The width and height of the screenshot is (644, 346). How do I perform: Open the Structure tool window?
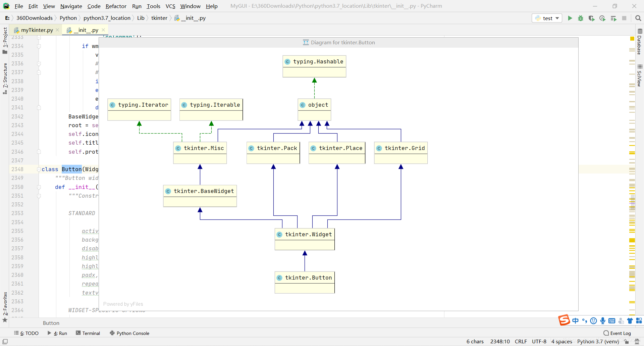point(5,79)
